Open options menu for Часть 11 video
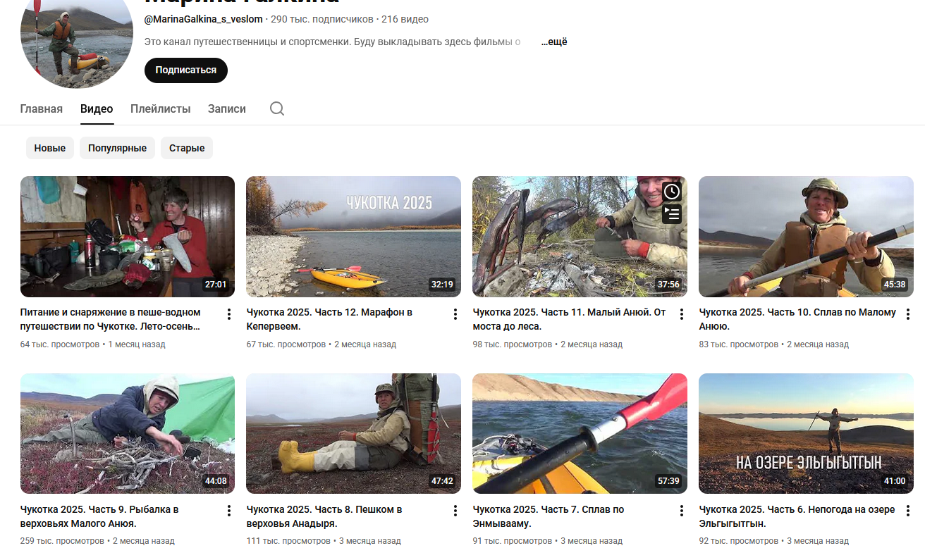 (x=682, y=314)
